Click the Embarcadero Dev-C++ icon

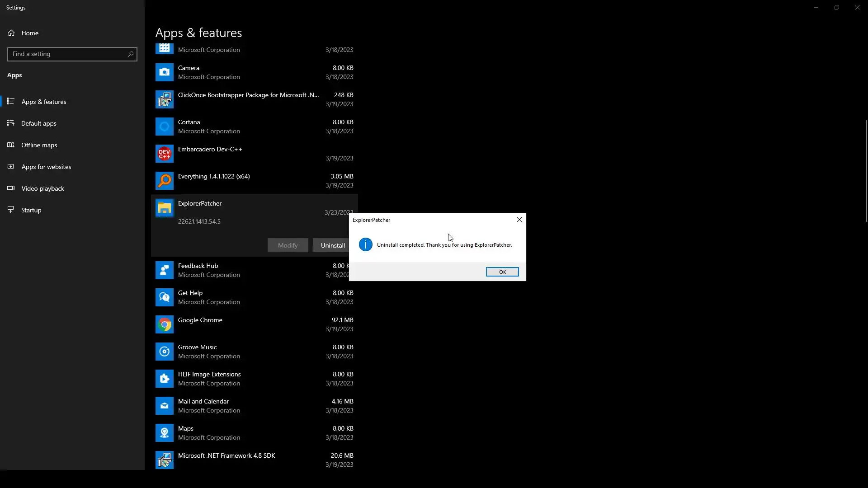click(x=164, y=154)
